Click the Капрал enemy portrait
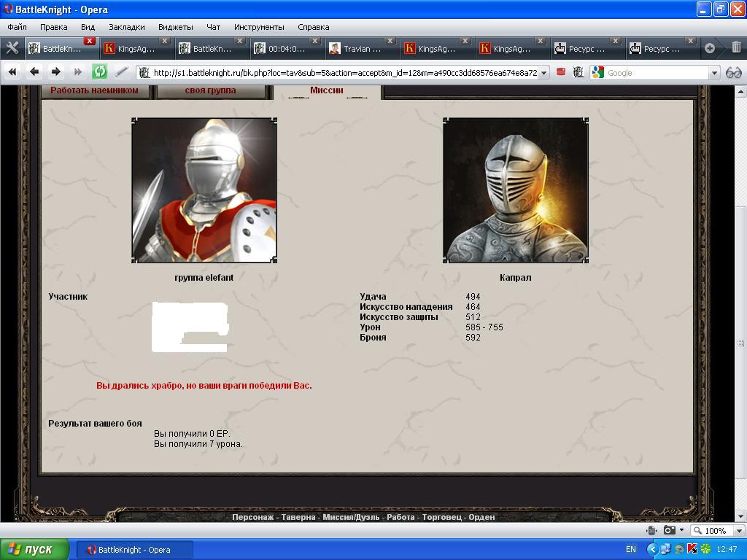Viewport: 747px width, 560px height. tap(516, 190)
